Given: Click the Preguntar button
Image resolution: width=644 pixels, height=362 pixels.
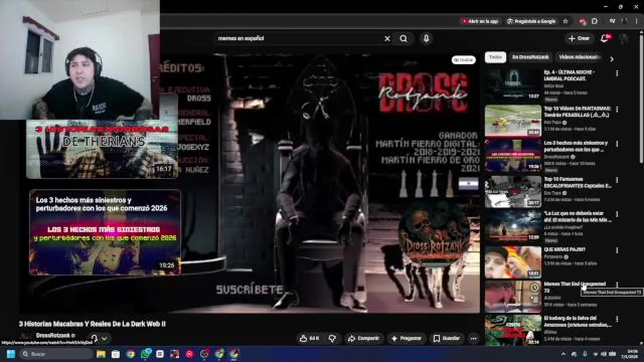Looking at the screenshot, I should click(406, 338).
